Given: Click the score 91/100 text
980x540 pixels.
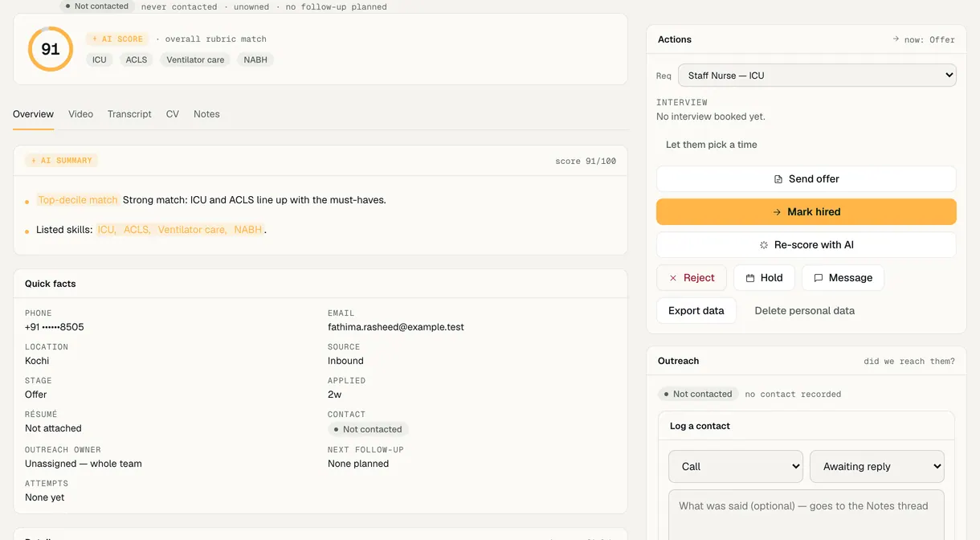Looking at the screenshot, I should click(x=586, y=161).
